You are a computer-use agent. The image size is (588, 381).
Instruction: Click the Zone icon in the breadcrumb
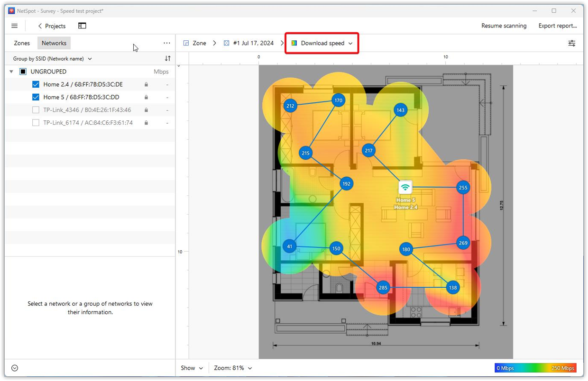click(x=185, y=43)
